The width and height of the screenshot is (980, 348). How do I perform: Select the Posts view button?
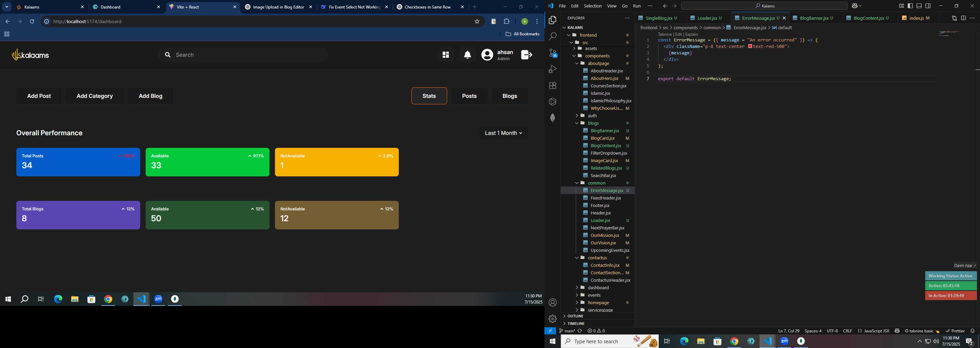click(469, 96)
